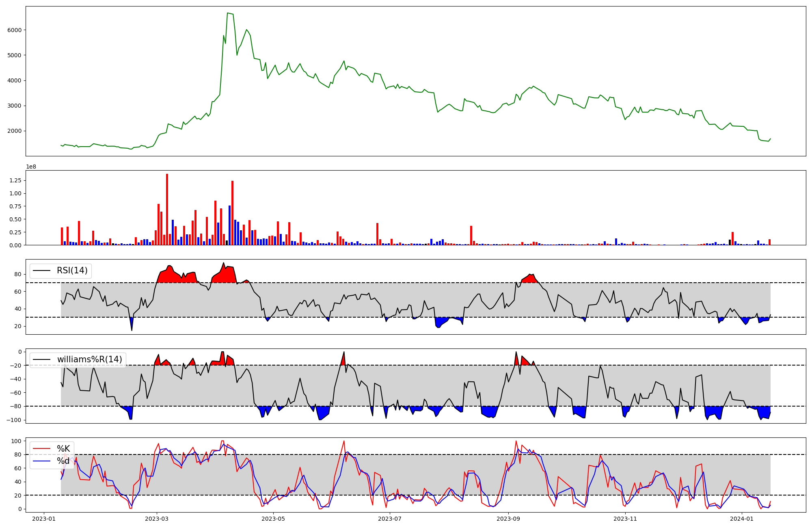Click the RSI(14) legend label

72,270
